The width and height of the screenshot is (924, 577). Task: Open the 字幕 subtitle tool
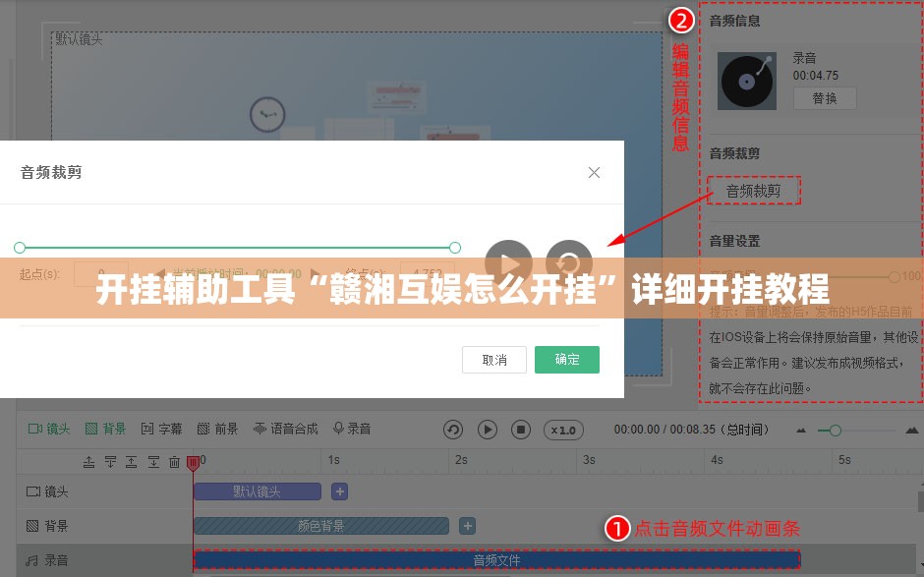(x=161, y=429)
